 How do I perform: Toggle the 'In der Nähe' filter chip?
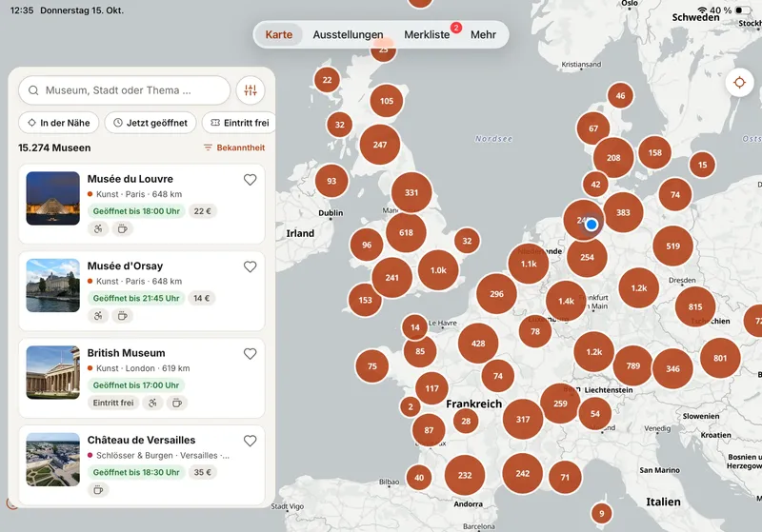tap(59, 123)
